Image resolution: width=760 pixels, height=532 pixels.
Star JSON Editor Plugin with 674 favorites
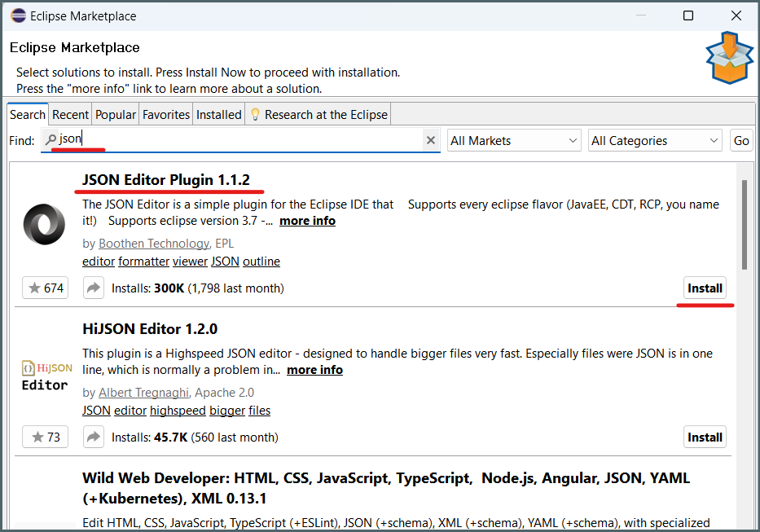[45, 288]
